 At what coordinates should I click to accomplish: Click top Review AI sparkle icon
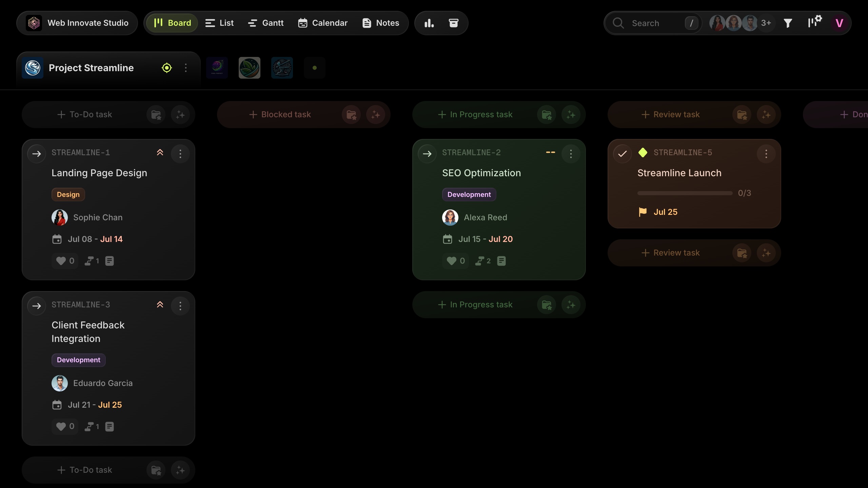tap(766, 115)
